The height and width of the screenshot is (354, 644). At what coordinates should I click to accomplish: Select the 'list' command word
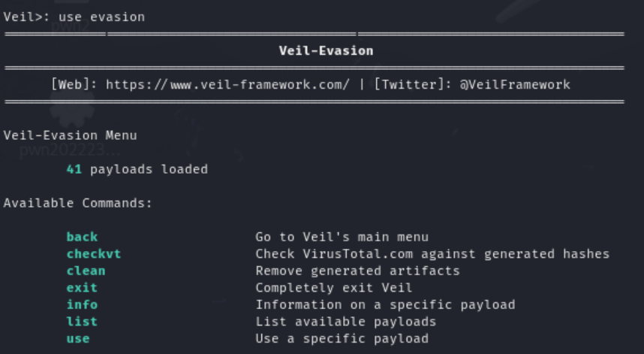[x=82, y=321]
